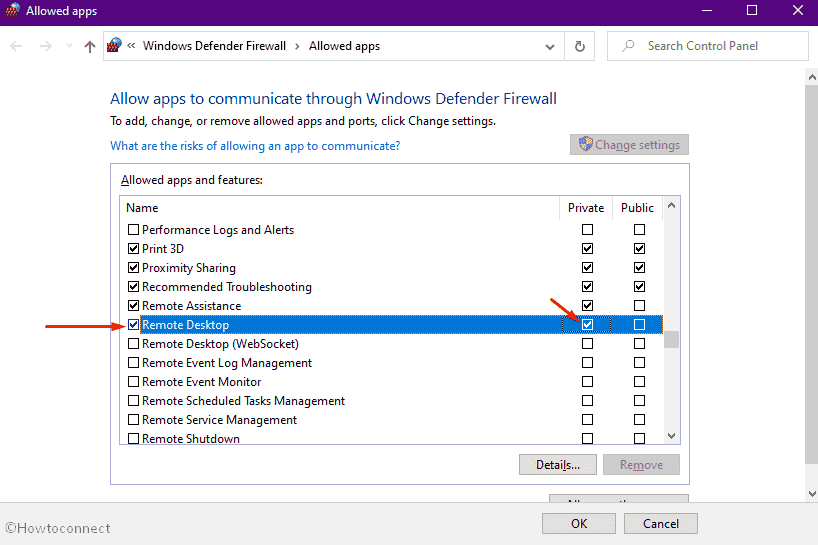Open Details for selected app
This screenshot has height=545, width=818.
pos(558,465)
